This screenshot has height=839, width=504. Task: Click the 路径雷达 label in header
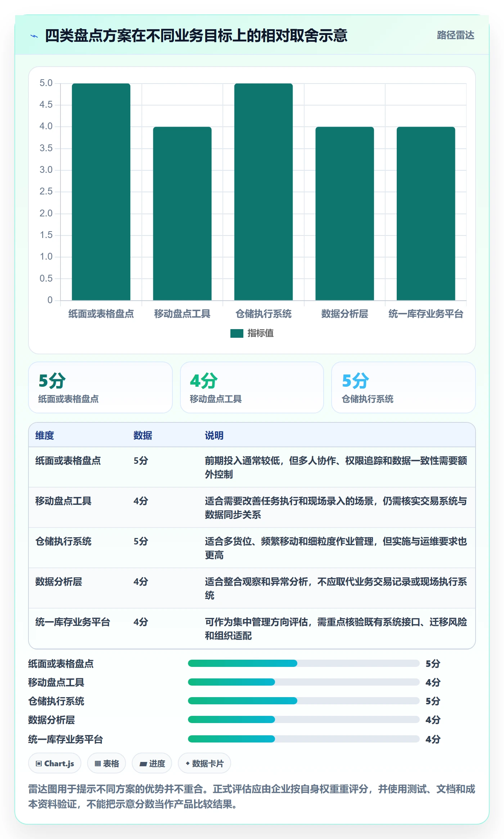pos(455,35)
